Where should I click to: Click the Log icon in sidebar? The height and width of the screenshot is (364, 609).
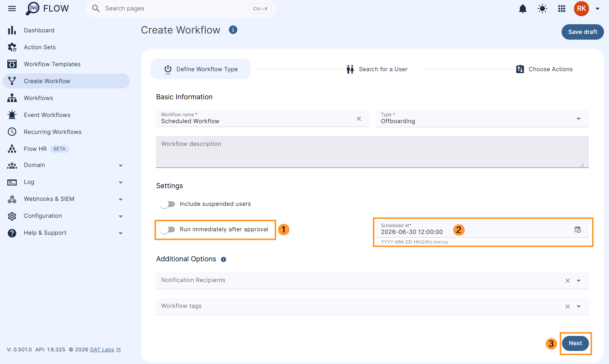click(x=12, y=182)
